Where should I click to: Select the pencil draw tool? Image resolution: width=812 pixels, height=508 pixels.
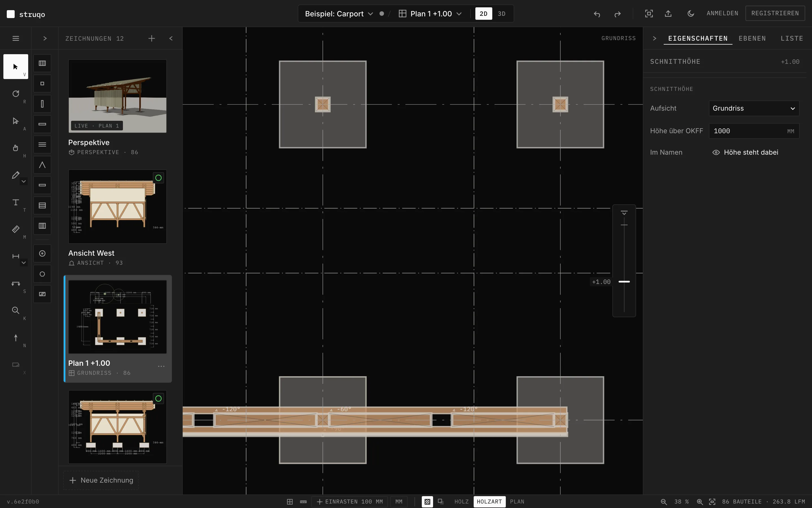coord(16,175)
